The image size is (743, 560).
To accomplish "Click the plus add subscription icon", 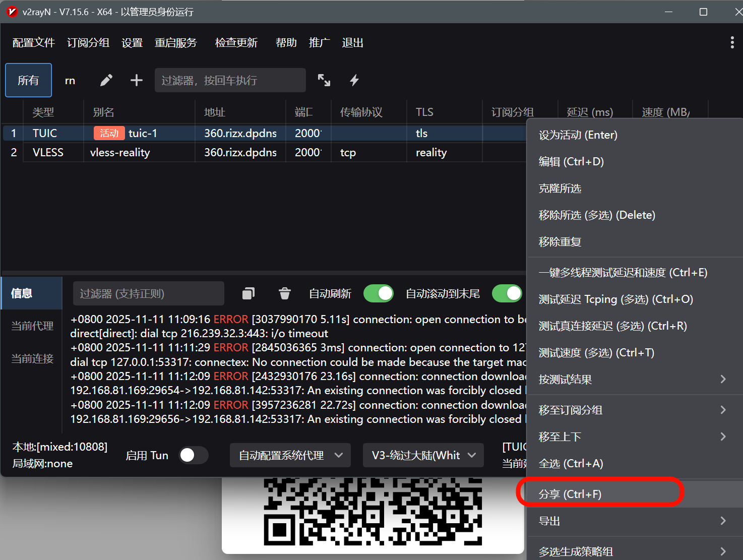I will point(137,80).
